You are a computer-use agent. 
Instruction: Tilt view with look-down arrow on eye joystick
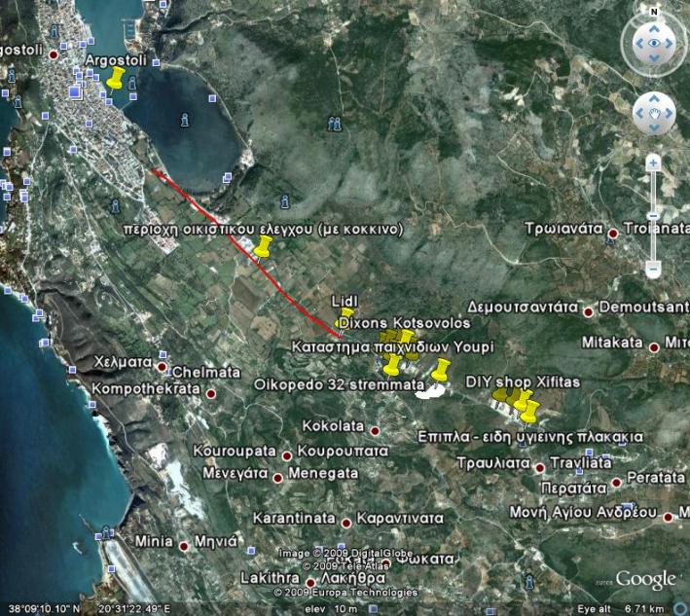point(653,59)
